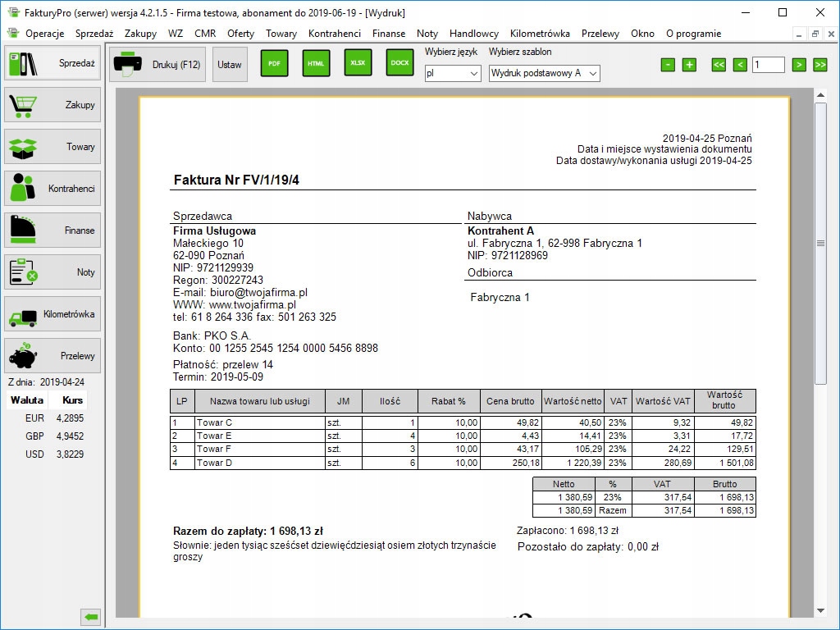The width and height of the screenshot is (840, 630).
Task: Expand the Wybierz szablon template dropdown
Action: [x=544, y=74]
